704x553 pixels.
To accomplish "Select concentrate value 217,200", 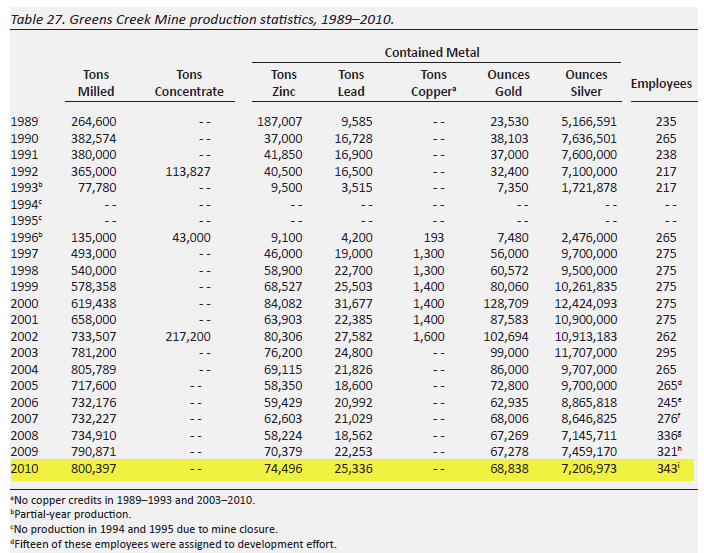I will click(x=188, y=337).
